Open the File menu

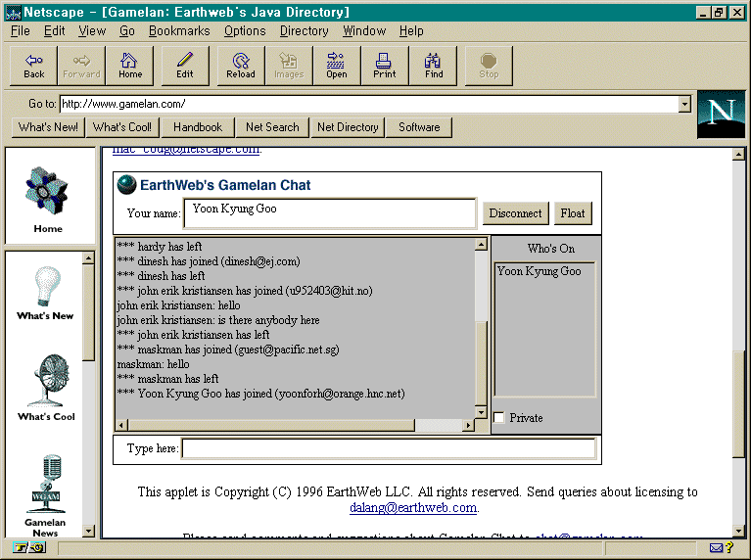pos(21,31)
